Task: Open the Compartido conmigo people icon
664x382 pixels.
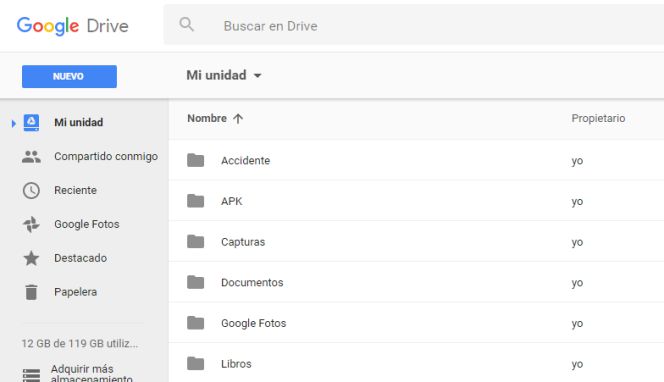Action: (x=31, y=157)
